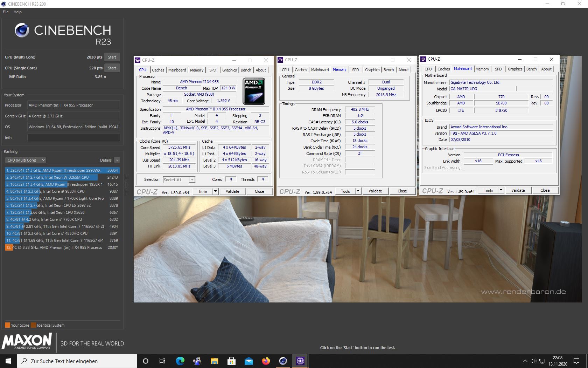
Task: Open the Cinebench File menu
Action: click(x=6, y=12)
